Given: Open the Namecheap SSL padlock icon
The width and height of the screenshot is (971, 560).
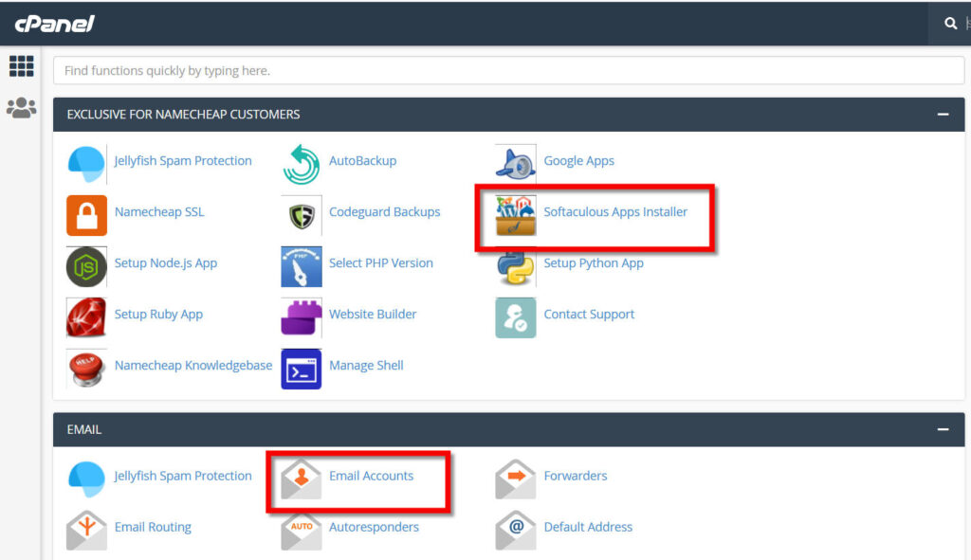Looking at the screenshot, I should coord(86,215).
